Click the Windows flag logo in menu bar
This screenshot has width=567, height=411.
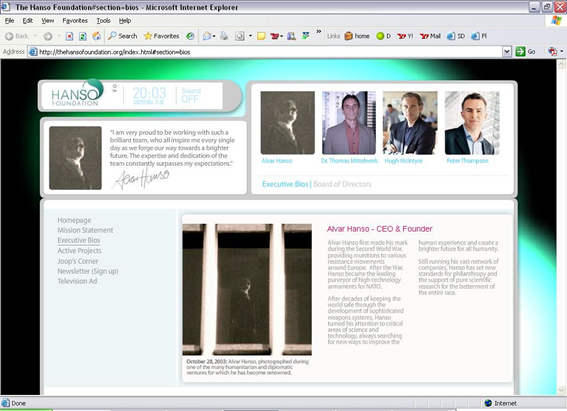(556, 21)
